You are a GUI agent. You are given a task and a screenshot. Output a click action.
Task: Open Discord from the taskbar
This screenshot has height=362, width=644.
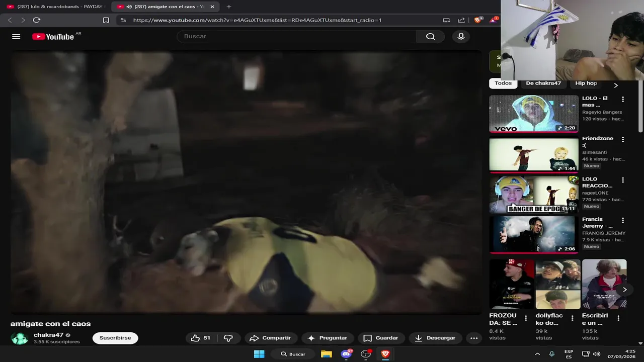pos(346,354)
